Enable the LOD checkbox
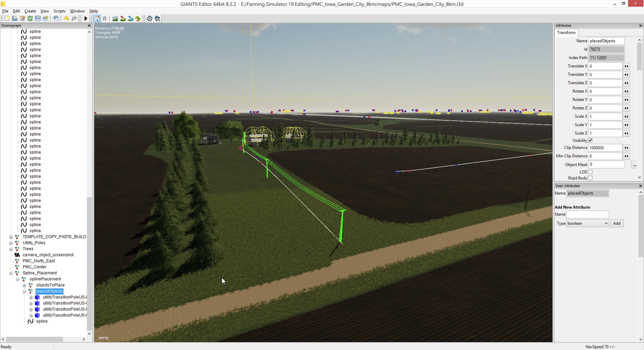Screen dimensions: 644x350 click(590, 172)
